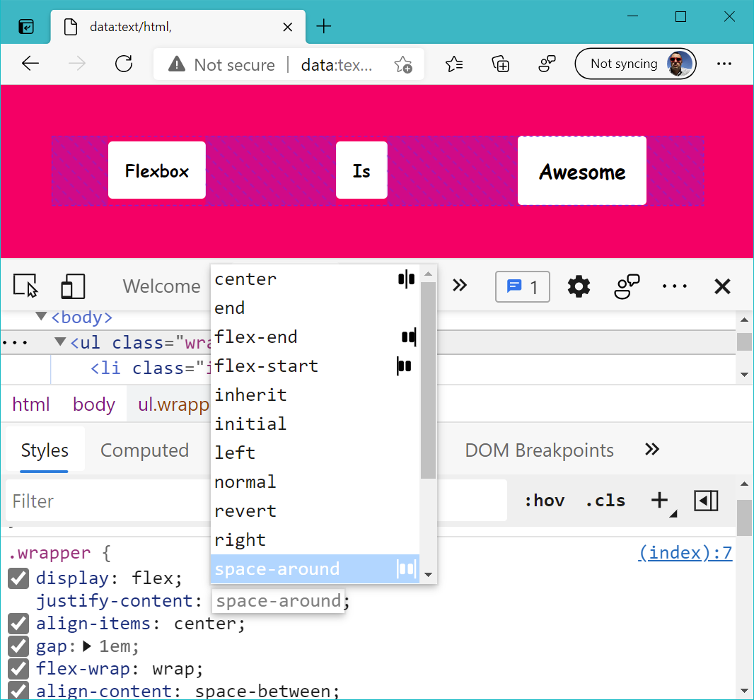Screen dimensions: 754x700
Task: Open the Welcome tab in DevTools
Action: [x=161, y=286]
